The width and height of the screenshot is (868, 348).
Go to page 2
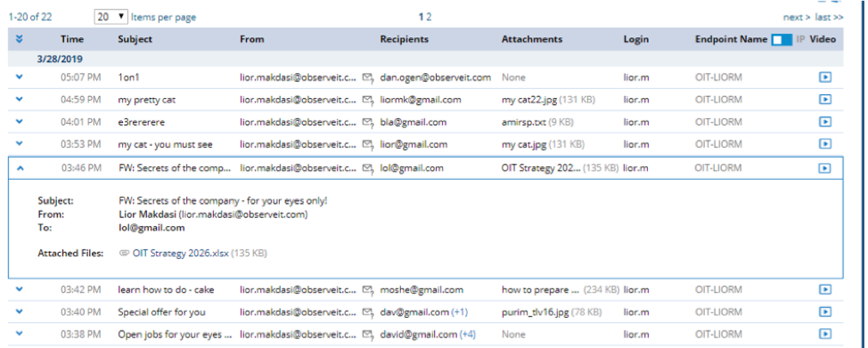click(x=429, y=17)
